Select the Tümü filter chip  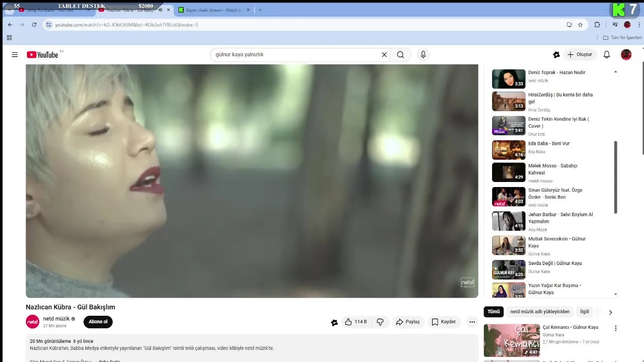(x=494, y=312)
